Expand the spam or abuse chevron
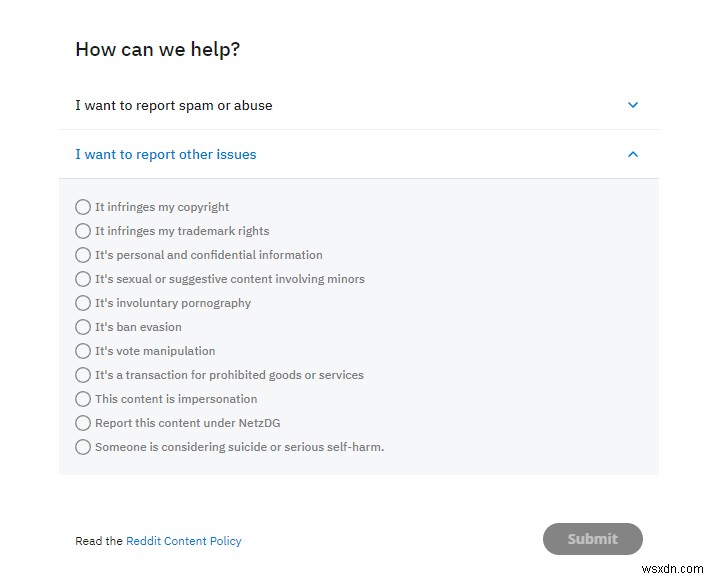The height and width of the screenshot is (579, 715). 632,105
